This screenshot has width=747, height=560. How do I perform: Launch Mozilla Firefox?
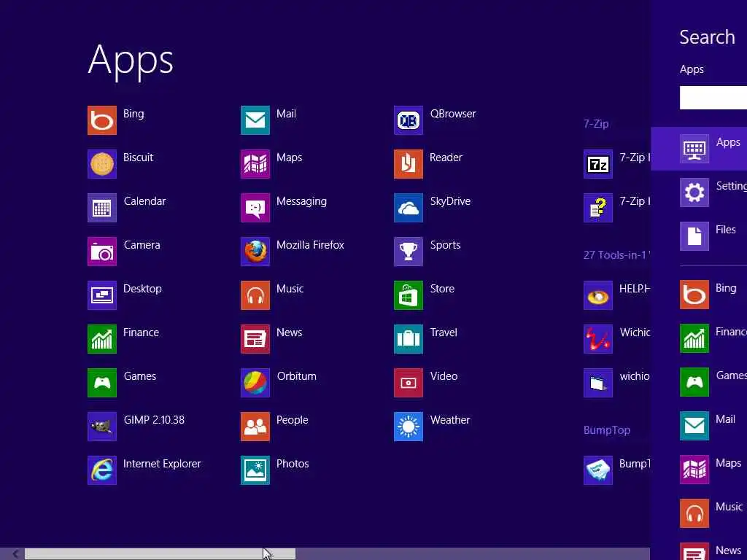pos(255,252)
